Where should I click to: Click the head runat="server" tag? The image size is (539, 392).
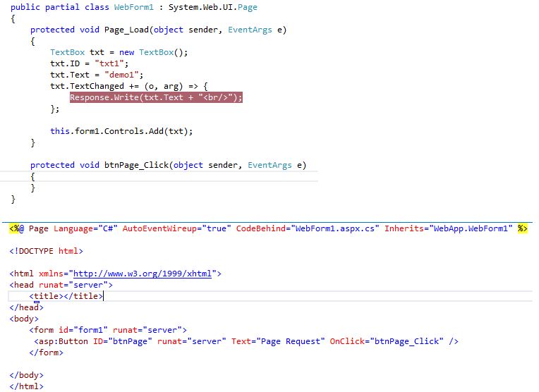[x=61, y=285]
